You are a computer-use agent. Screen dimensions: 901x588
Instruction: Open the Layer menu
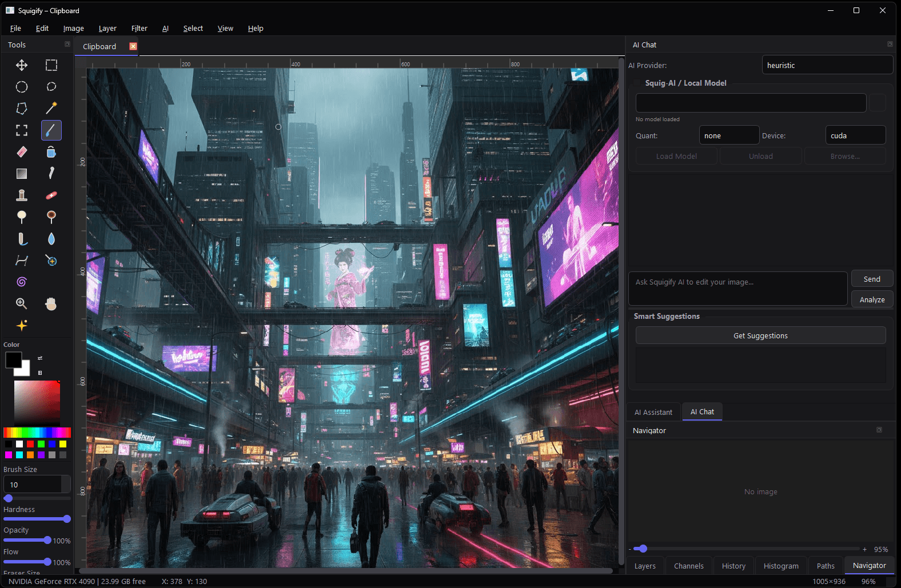107,28
